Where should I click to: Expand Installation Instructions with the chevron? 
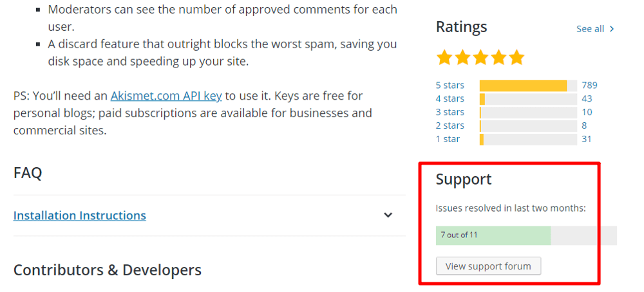(x=388, y=215)
